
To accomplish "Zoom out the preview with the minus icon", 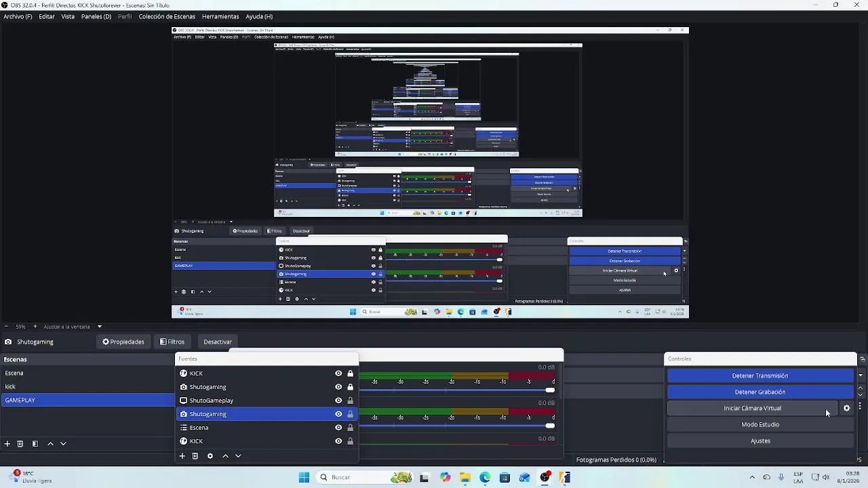I will click(x=6, y=327).
